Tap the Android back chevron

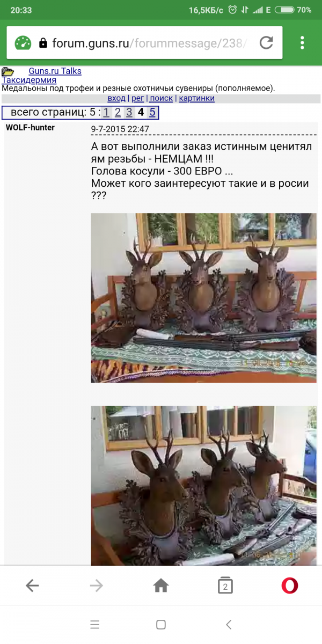pyautogui.click(x=229, y=625)
